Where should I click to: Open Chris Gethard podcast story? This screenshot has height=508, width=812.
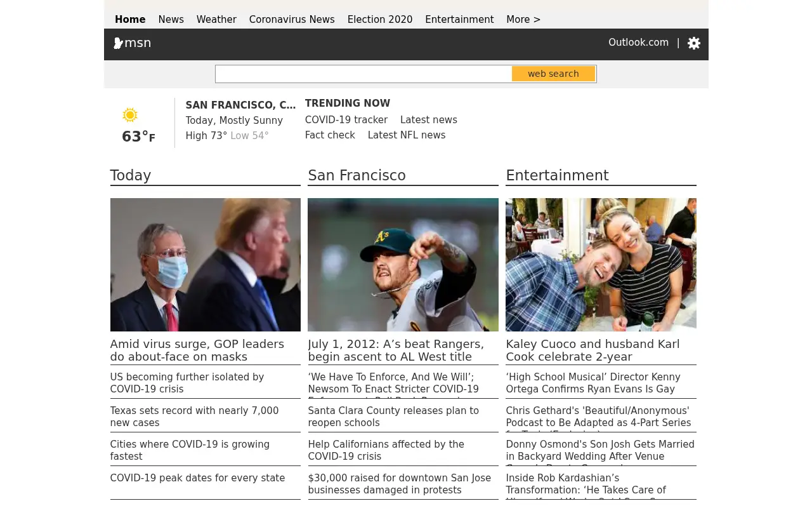click(x=599, y=418)
